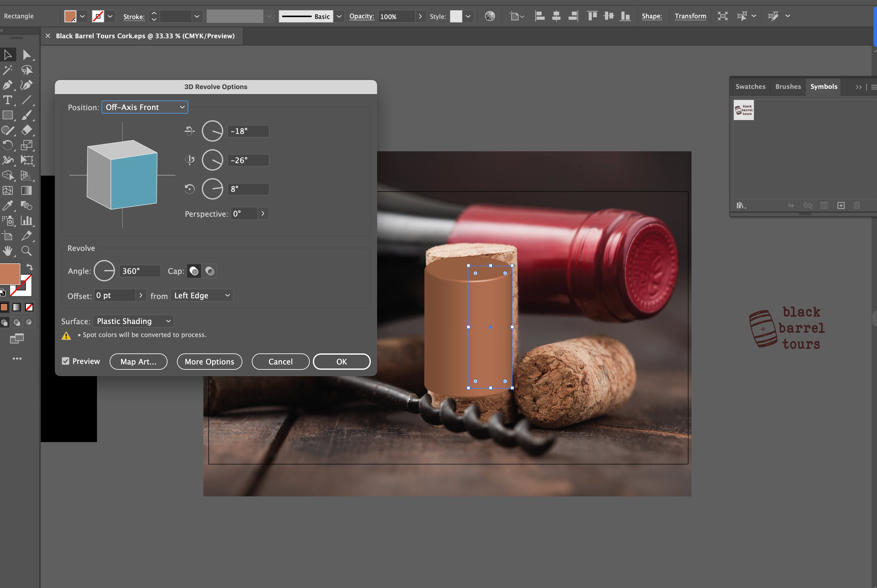Open the Surface Plastic Shading dropdown
This screenshot has width=877, height=588.
[x=133, y=321]
